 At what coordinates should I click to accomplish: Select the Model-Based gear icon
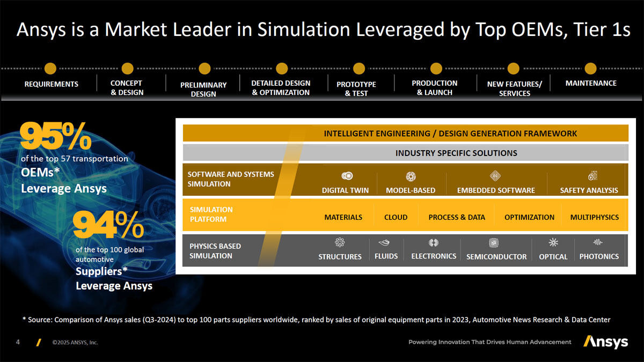[x=411, y=176]
